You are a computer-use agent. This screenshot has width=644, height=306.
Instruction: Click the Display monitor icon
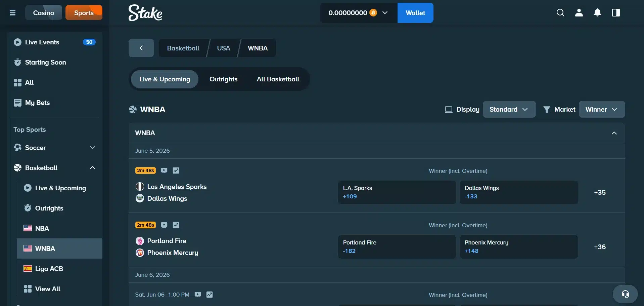tap(449, 110)
